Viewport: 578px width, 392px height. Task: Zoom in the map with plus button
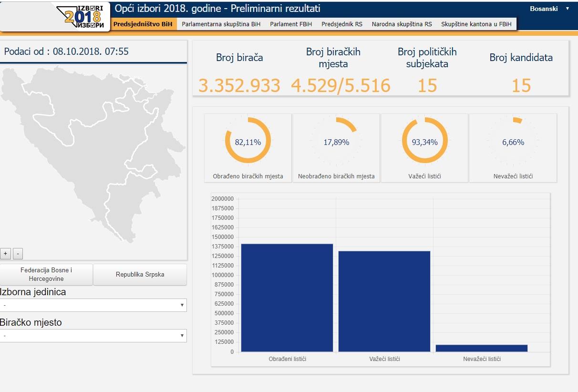(6, 254)
